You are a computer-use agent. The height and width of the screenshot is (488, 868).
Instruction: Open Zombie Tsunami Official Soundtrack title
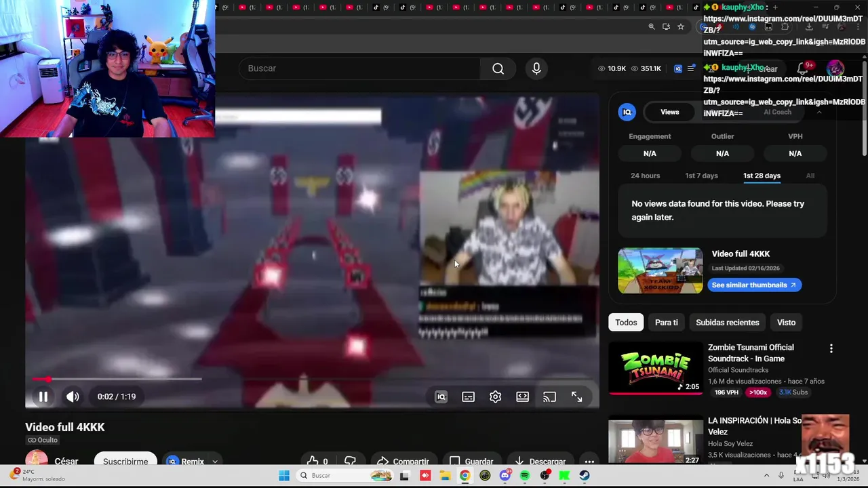pos(751,353)
